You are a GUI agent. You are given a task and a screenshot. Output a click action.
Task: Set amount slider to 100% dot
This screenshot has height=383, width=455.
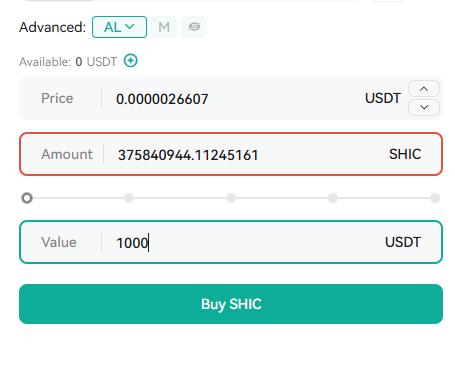[x=435, y=198]
